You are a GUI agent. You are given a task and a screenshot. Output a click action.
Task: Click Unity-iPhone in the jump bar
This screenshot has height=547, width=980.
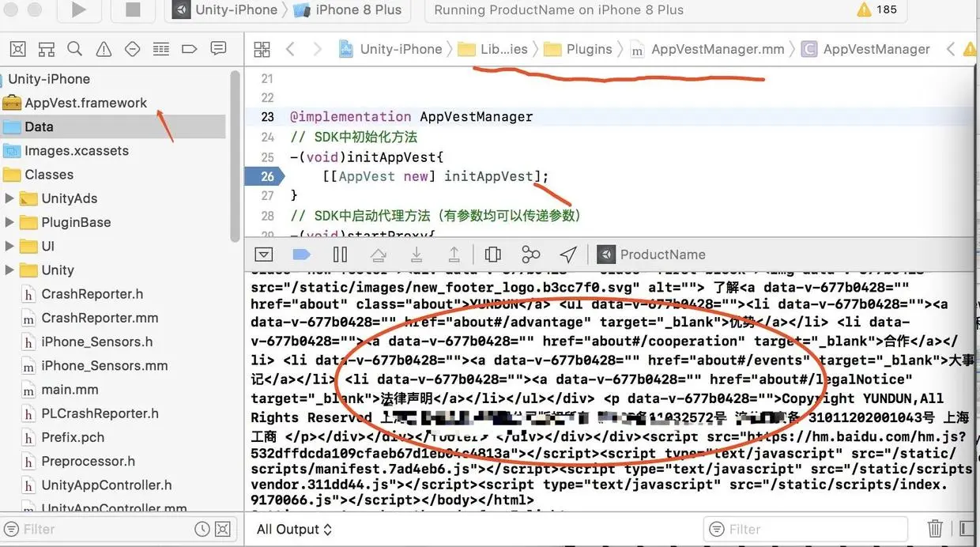(x=390, y=49)
